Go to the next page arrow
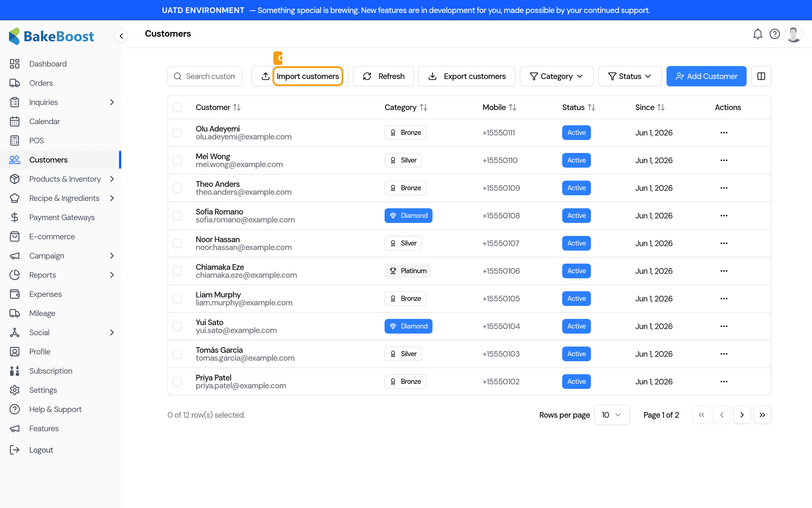 [x=742, y=415]
